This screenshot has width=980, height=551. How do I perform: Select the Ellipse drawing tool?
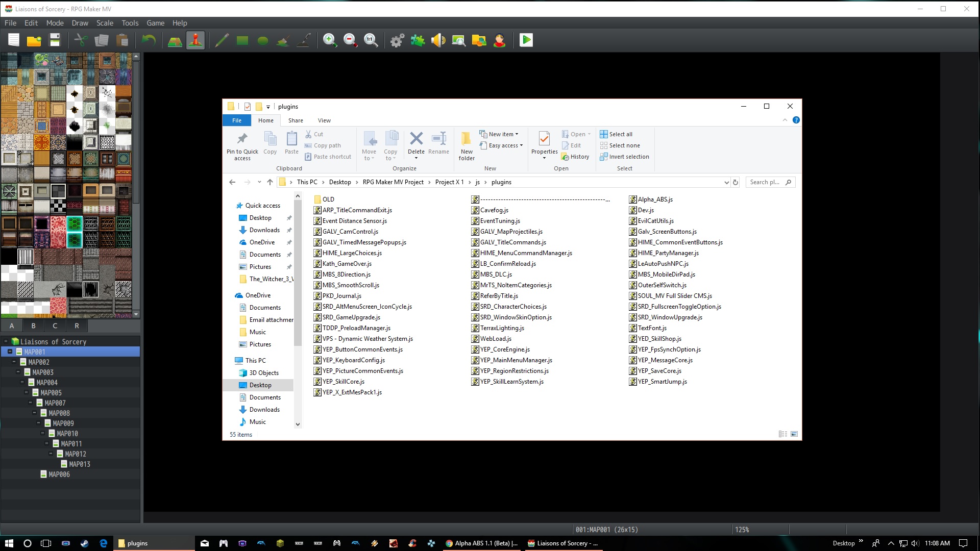[x=263, y=40]
